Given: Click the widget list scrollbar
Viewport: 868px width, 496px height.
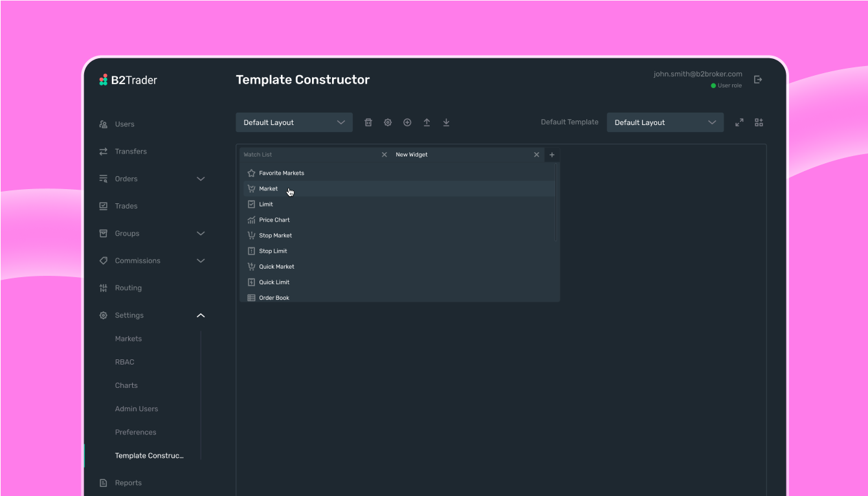Looking at the screenshot, I should pos(557,202).
